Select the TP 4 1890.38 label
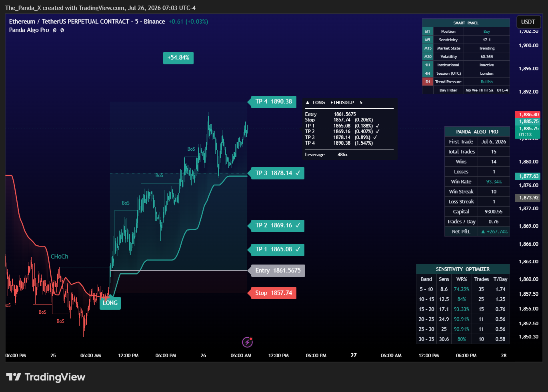This screenshot has width=548, height=392. click(274, 101)
